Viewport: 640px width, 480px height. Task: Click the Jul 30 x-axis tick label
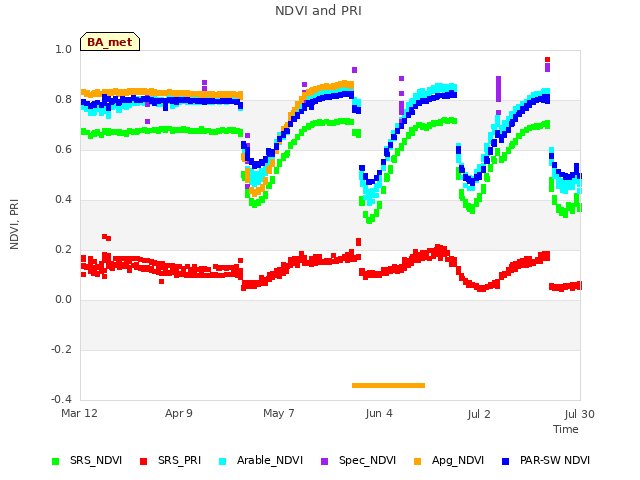580,414
